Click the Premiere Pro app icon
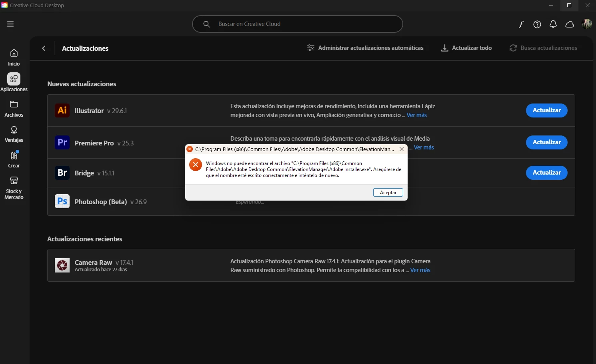 (62, 142)
